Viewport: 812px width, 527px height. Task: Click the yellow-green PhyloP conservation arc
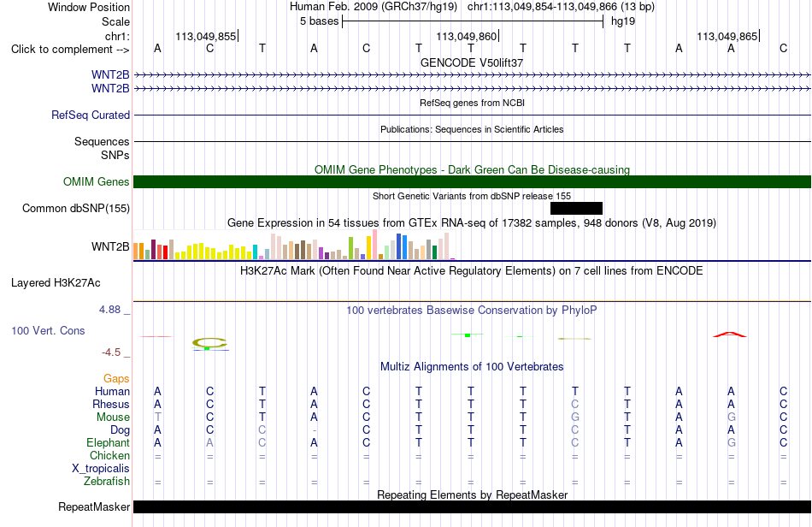click(209, 342)
